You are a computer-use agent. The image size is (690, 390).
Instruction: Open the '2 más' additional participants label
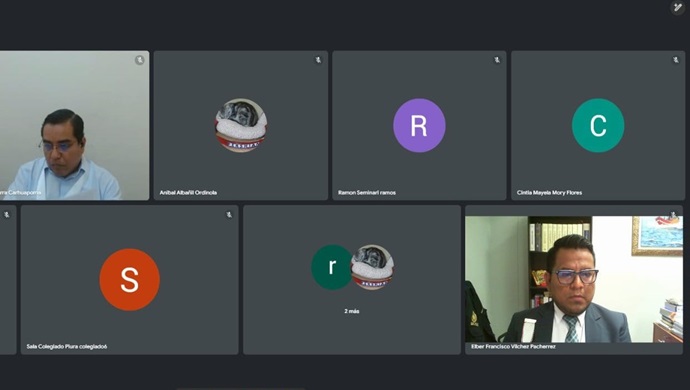352,311
